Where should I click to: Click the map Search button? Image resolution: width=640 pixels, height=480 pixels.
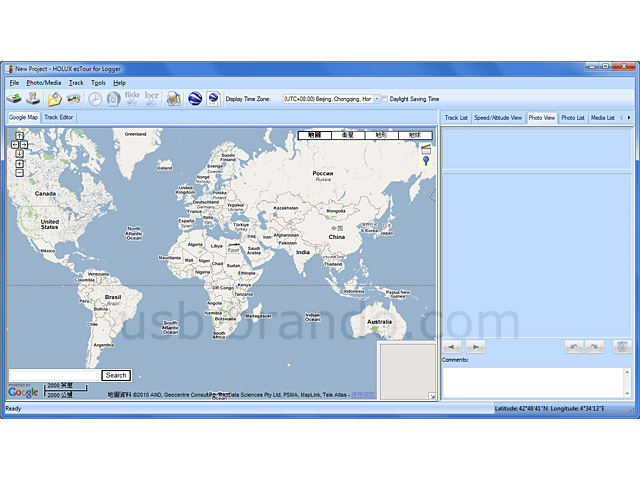pyautogui.click(x=116, y=375)
